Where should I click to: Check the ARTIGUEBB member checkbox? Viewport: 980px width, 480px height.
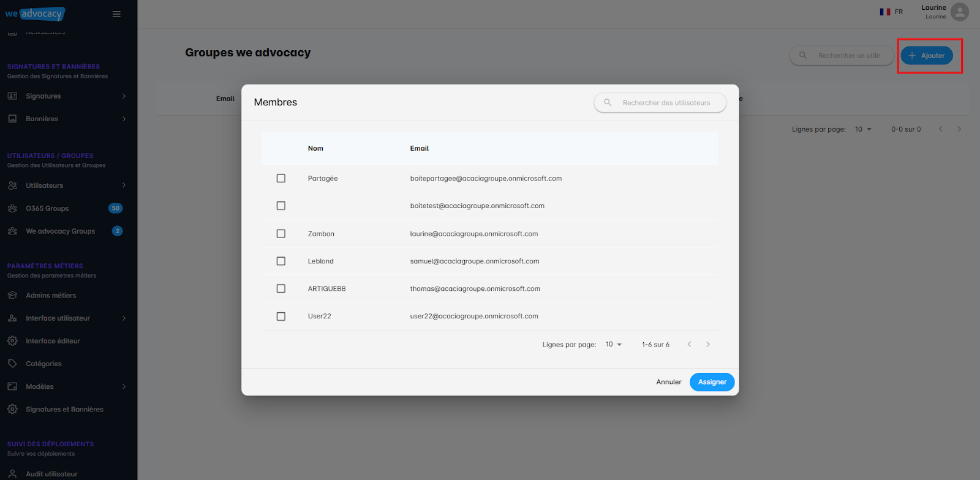coord(281,289)
